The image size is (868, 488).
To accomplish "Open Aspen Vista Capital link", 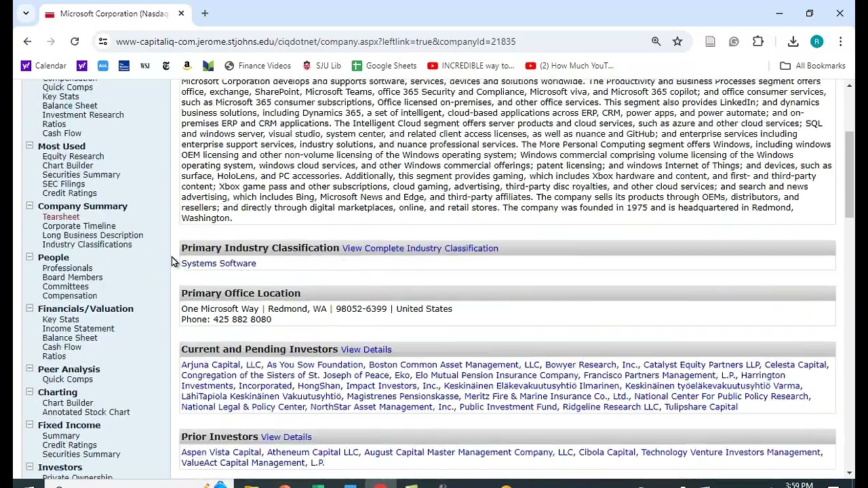I will click(x=221, y=452).
